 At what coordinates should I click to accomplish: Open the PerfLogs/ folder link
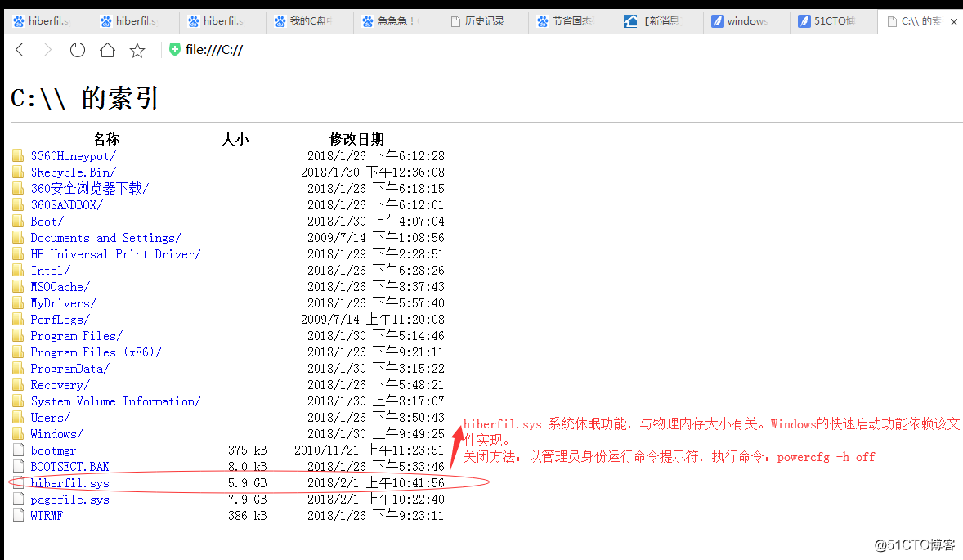tap(60, 320)
